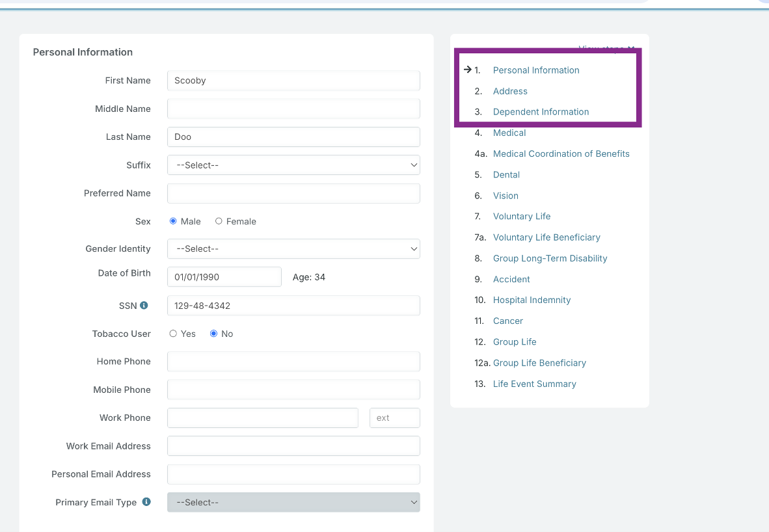Click the Primary Email Type info icon
Image resolution: width=769 pixels, height=532 pixels.
146,502
